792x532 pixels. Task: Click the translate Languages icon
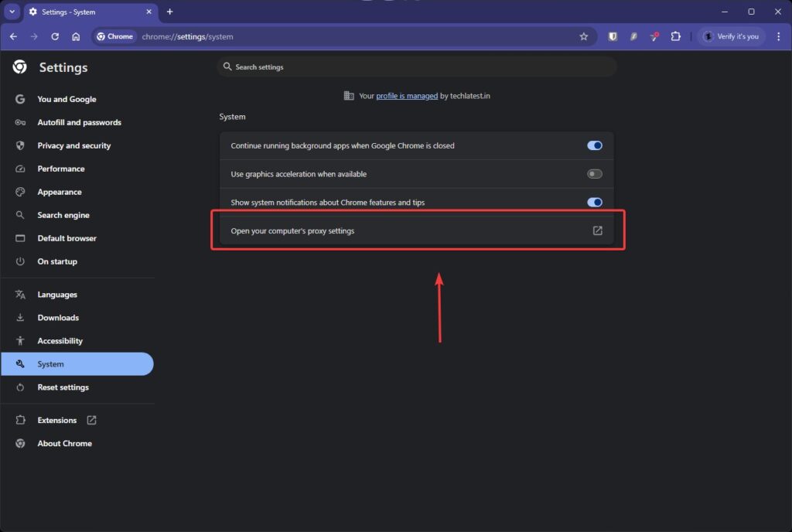(x=19, y=295)
